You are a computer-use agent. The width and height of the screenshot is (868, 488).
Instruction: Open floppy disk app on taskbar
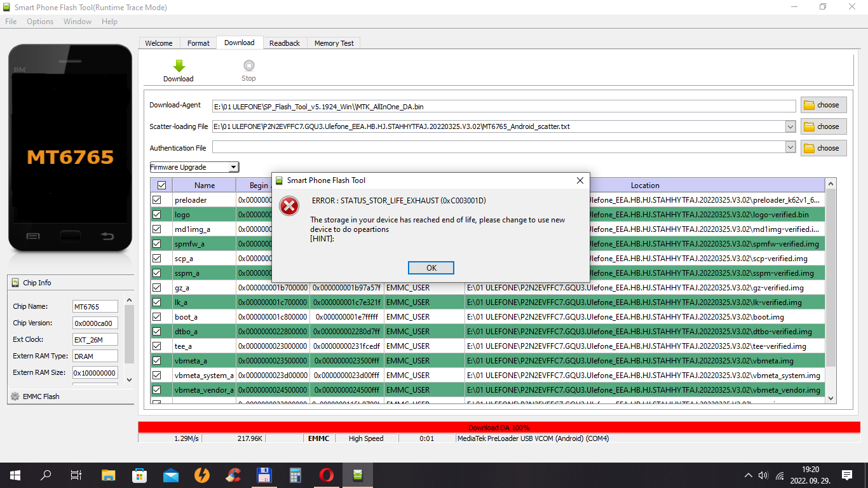pos(264,475)
